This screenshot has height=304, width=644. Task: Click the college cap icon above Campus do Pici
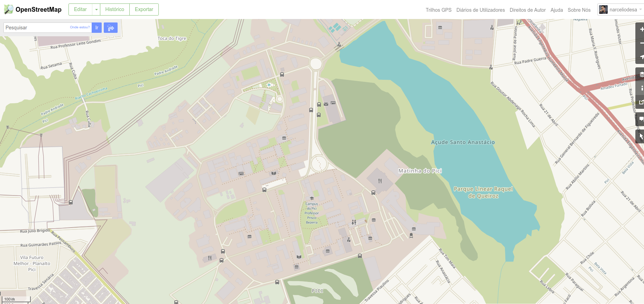[x=312, y=198]
